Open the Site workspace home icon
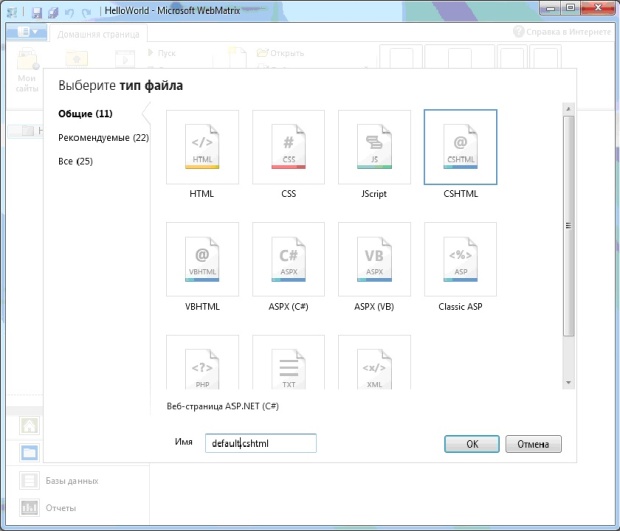Viewport: 620px width, 531px height. [x=29, y=426]
